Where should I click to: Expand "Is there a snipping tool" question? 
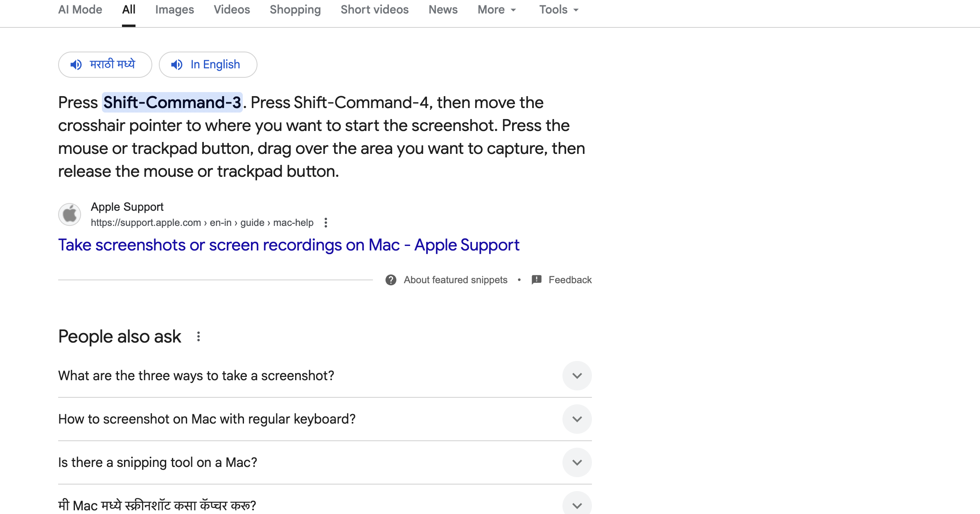pyautogui.click(x=577, y=462)
